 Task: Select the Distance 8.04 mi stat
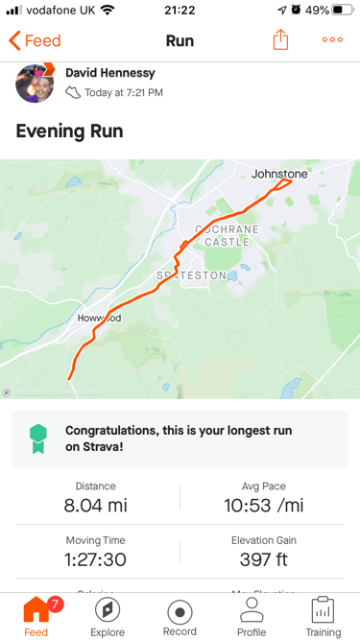(96, 498)
